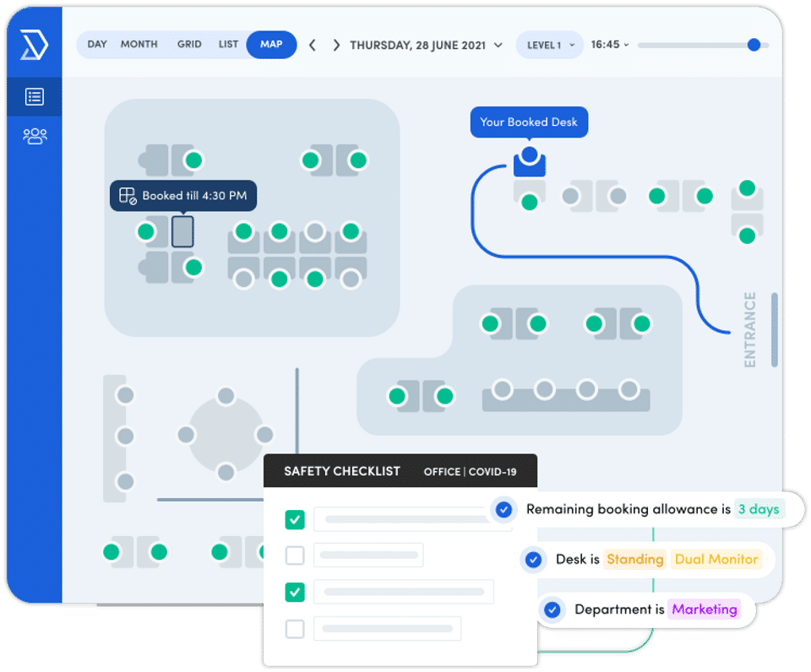Uncheck the first Safety Checklist checkbox

[295, 519]
